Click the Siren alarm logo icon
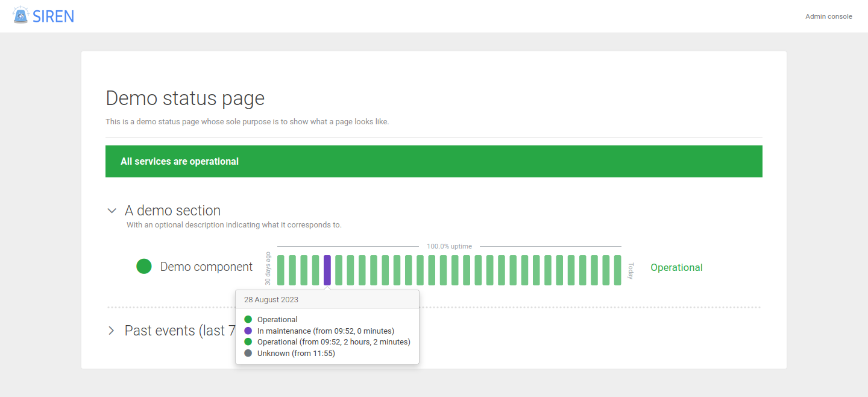This screenshot has width=868, height=397. tap(21, 16)
